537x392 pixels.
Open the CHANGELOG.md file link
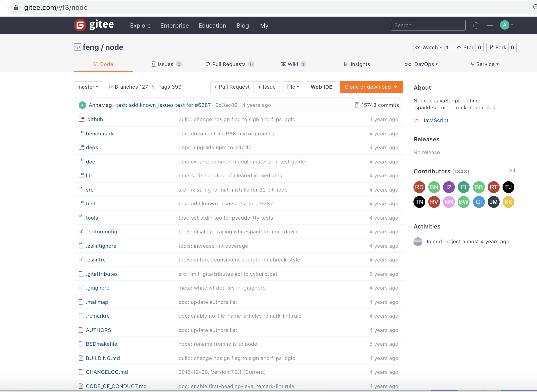pos(107,372)
